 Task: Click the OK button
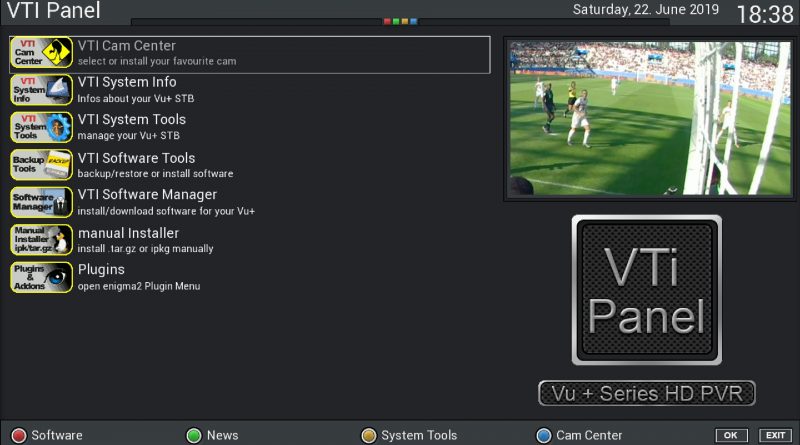tap(731, 435)
